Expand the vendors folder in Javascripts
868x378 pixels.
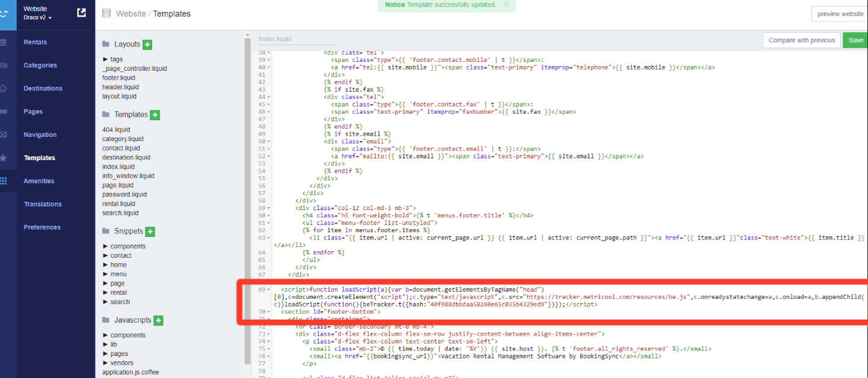[106, 363]
